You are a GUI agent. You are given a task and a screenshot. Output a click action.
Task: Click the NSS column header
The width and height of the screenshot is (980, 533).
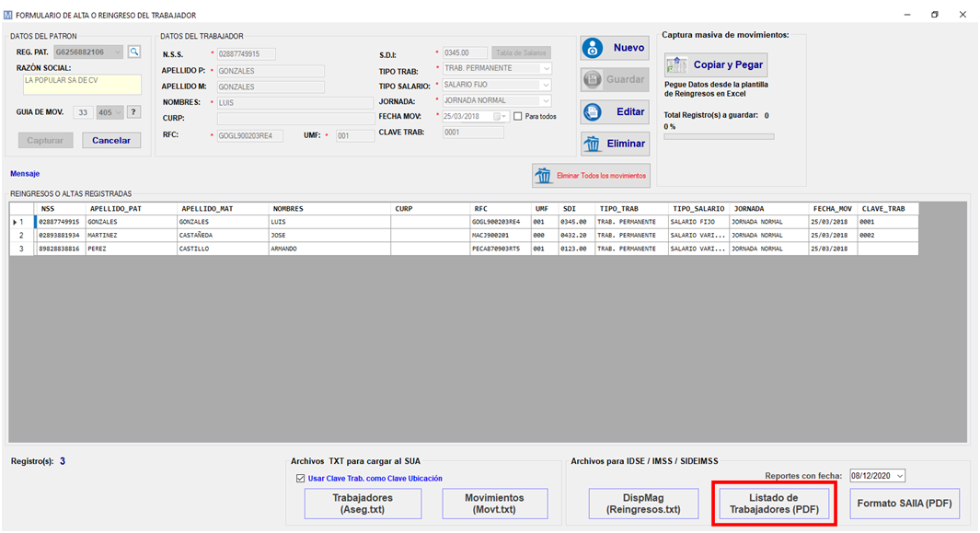pyautogui.click(x=60, y=209)
